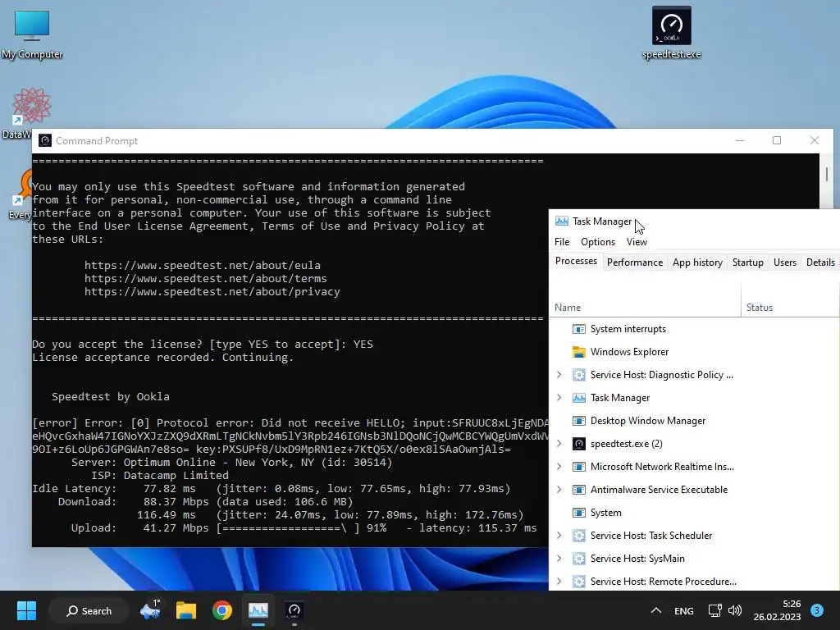The height and width of the screenshot is (630, 840).
Task: Select Windows Explorer folder icon
Action: coord(578,352)
